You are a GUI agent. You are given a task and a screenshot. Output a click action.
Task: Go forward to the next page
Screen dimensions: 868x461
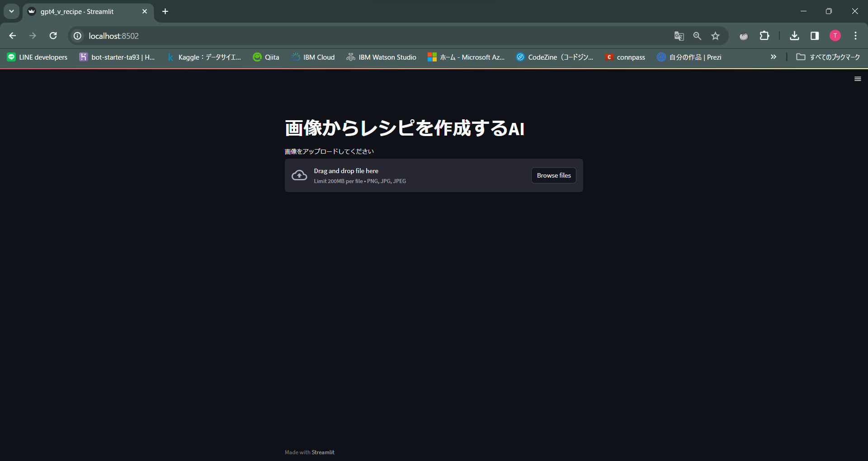point(33,36)
